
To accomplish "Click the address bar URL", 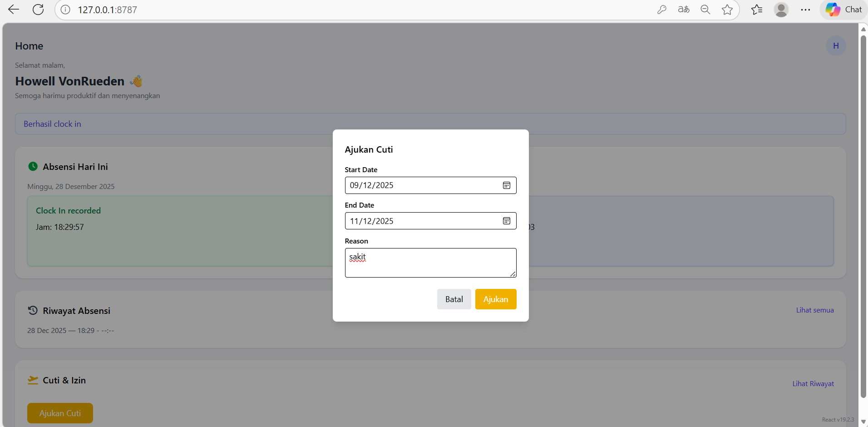I will coord(108,10).
